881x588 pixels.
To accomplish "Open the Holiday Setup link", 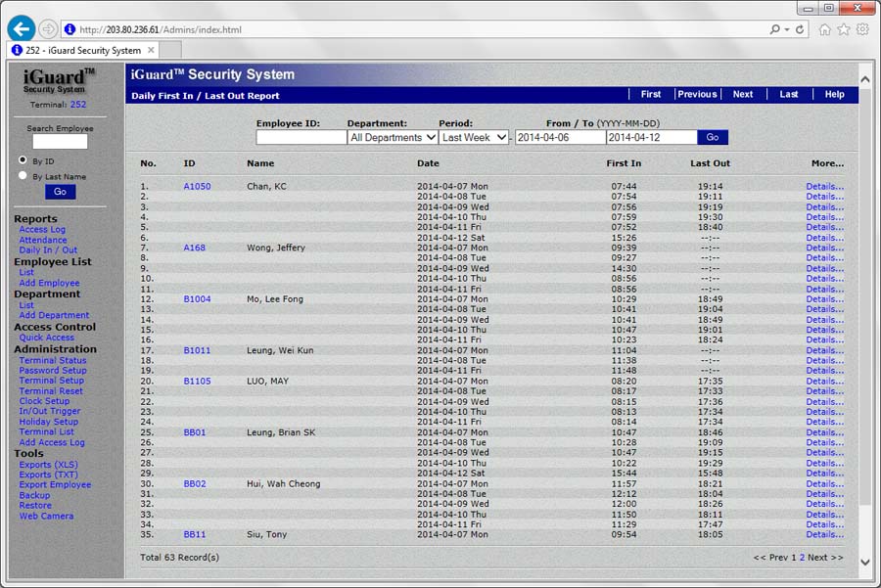I will [49, 422].
